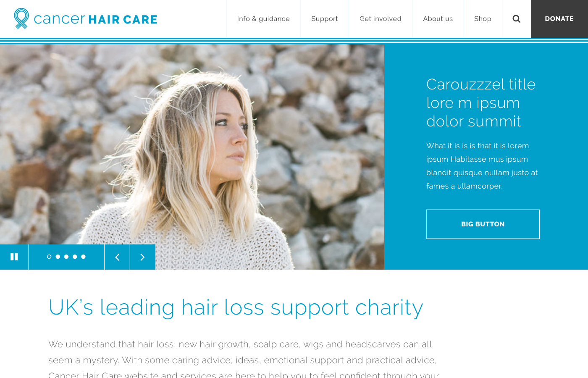The image size is (588, 378).
Task: Go to previous carousel slide arrow
Action: (117, 257)
